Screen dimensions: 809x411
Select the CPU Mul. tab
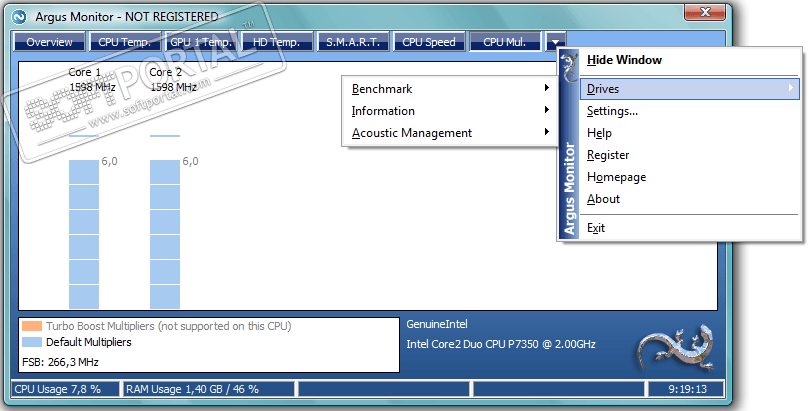pos(505,42)
